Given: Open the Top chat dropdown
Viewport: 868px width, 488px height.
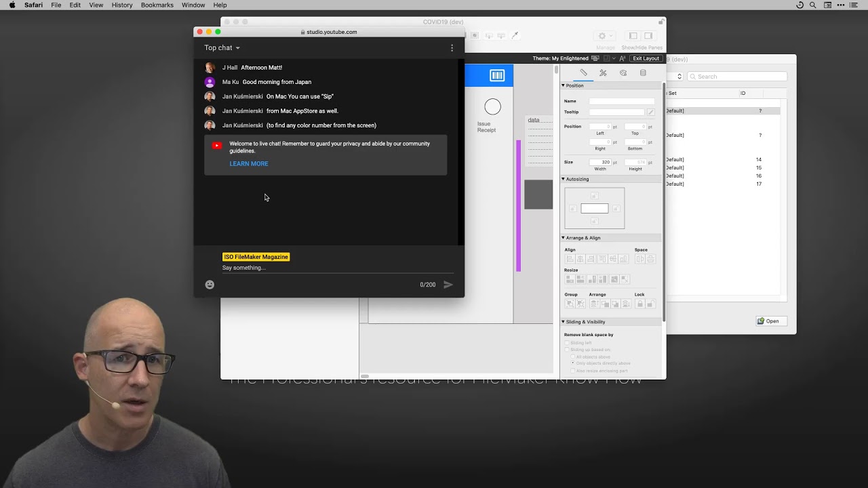Looking at the screenshot, I should (222, 48).
